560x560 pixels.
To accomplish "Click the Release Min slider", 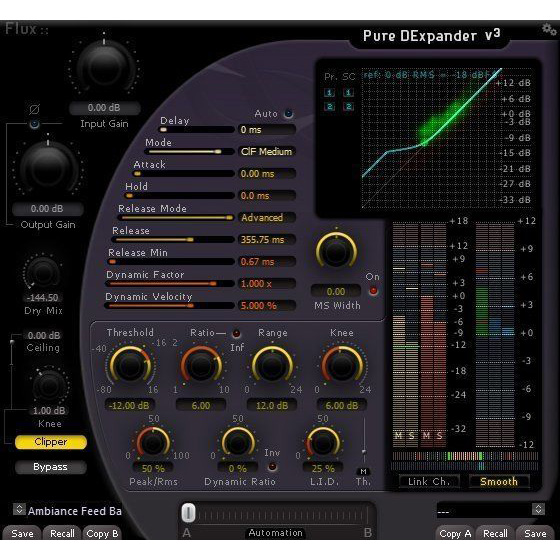I will 171,261.
